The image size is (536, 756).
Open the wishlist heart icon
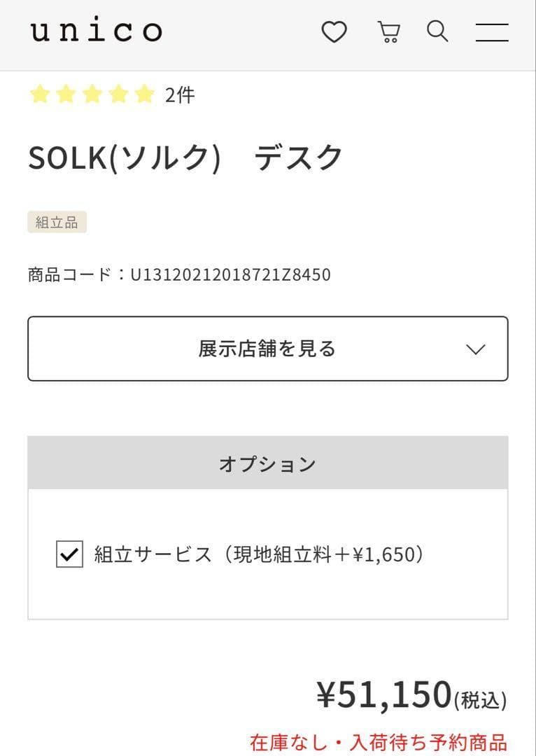pos(335,31)
